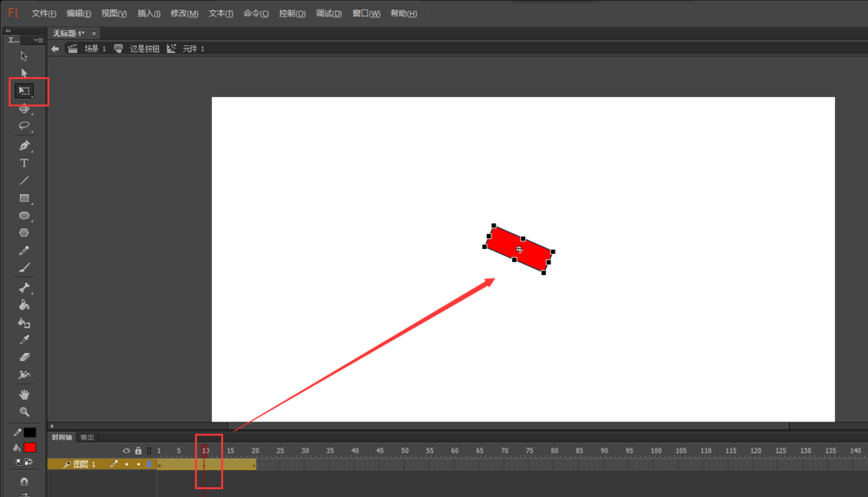868x497 pixels.
Task: Click the stage scroll-left arrow
Action: tap(51, 426)
